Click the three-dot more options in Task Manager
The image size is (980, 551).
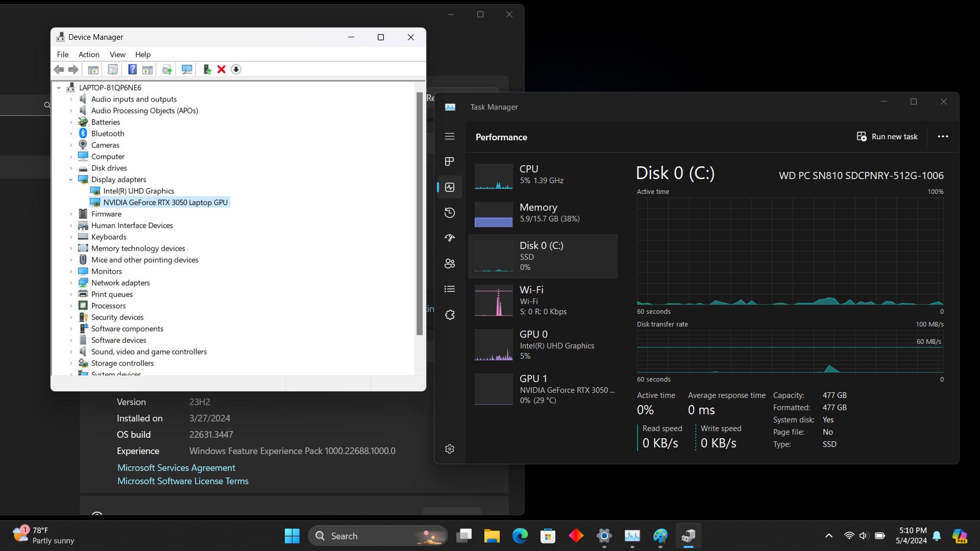[x=943, y=136]
